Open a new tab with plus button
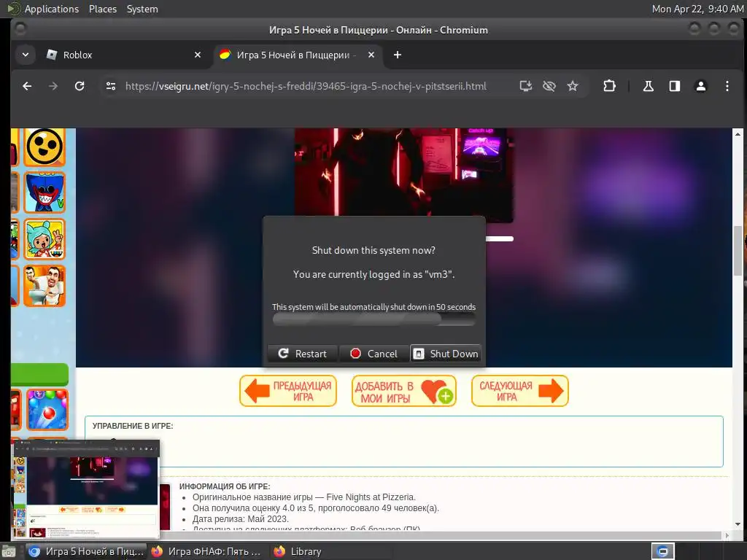 click(x=398, y=55)
